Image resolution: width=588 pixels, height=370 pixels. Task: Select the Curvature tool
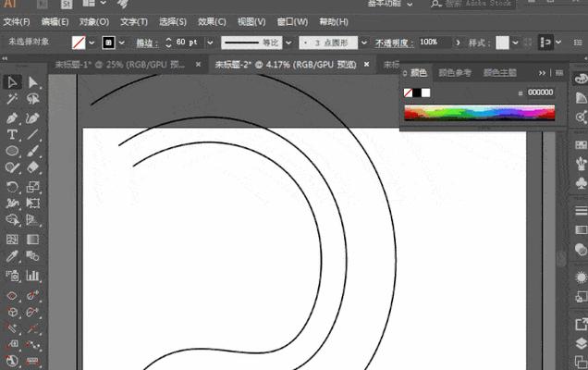(x=32, y=117)
